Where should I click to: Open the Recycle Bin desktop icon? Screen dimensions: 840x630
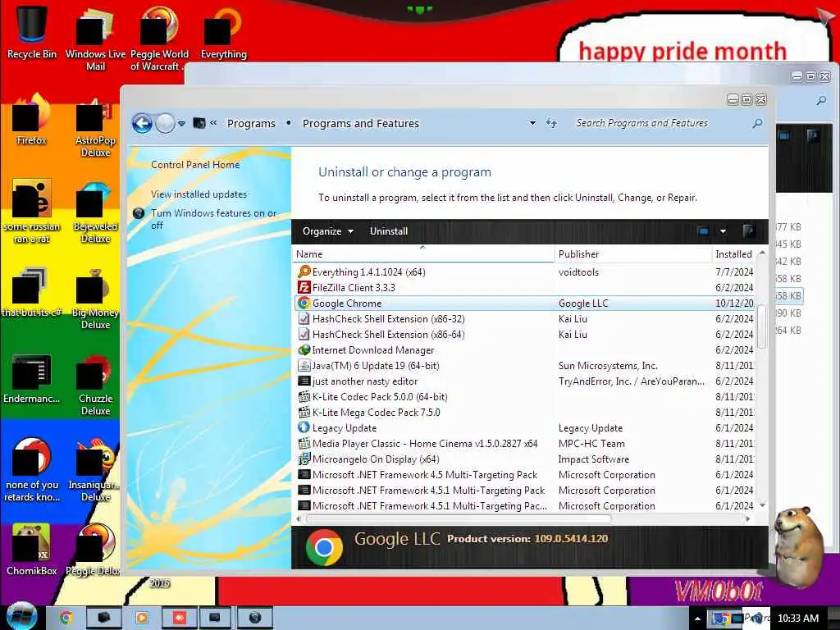click(32, 32)
